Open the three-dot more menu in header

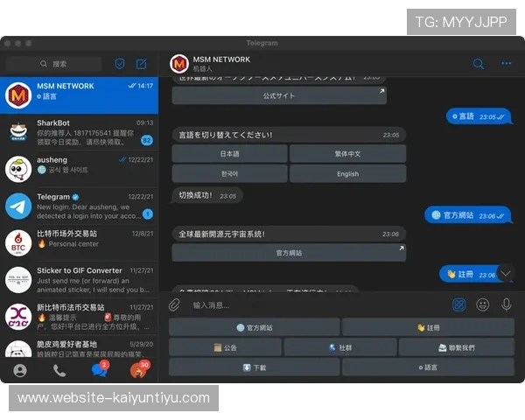[506, 63]
